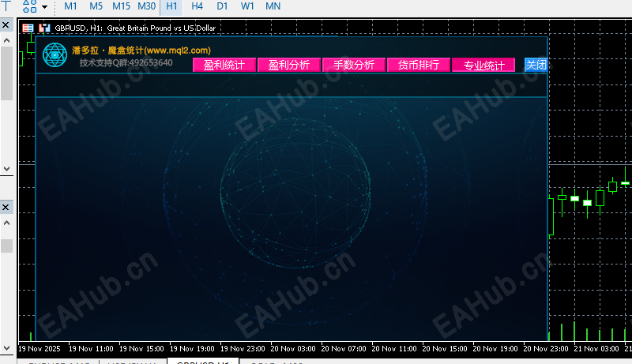The height and width of the screenshot is (364, 632).
Task: Click the 潘多拉·魔盒统计 www.mql2.com title
Action: click(141, 51)
